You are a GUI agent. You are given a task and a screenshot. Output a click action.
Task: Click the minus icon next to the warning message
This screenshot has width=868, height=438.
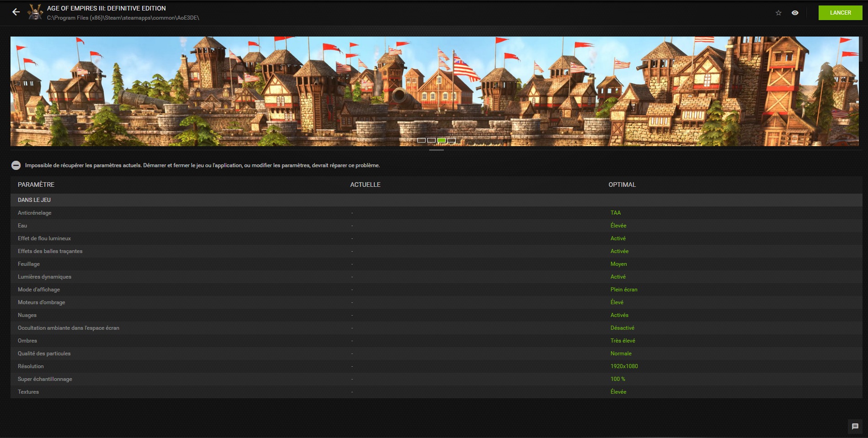17,166
